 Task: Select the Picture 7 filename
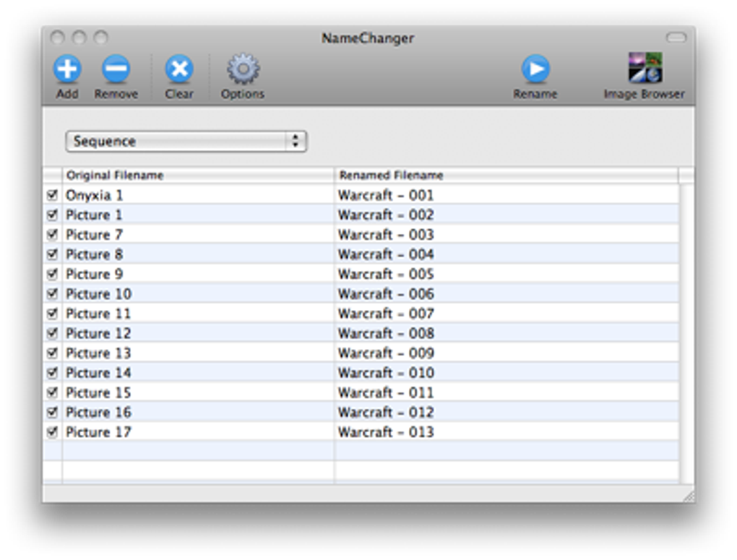[94, 235]
